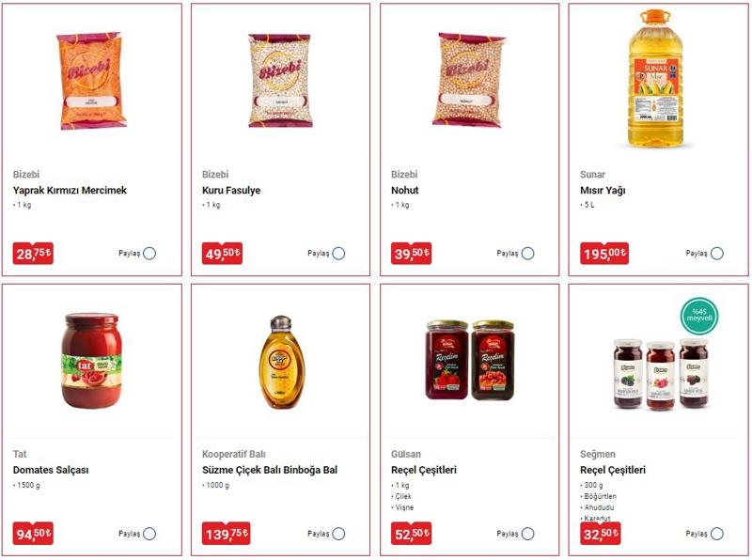Click the %45 meyveli green badge
Viewport: 752px width, 560px height.
tap(699, 316)
